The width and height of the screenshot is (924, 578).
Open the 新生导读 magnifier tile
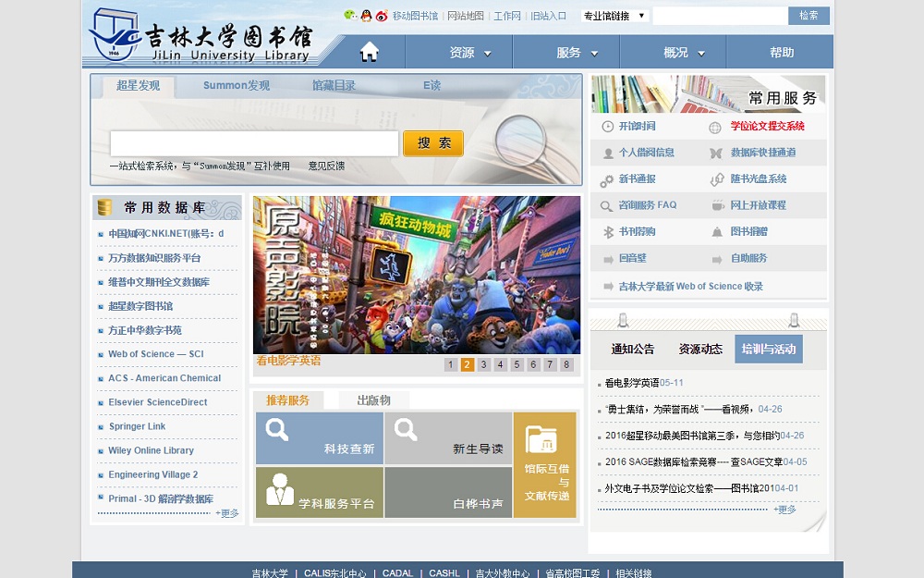pyautogui.click(x=448, y=438)
